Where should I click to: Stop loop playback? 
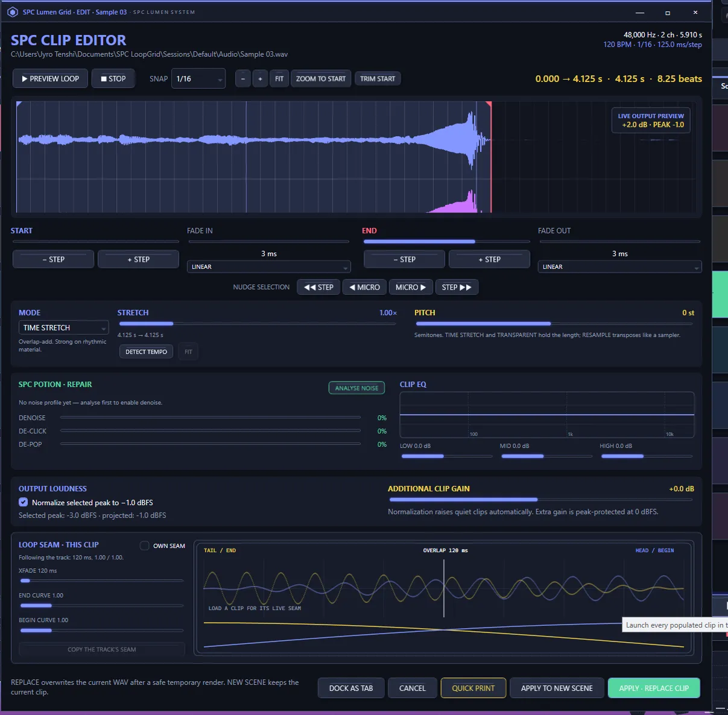tap(113, 78)
